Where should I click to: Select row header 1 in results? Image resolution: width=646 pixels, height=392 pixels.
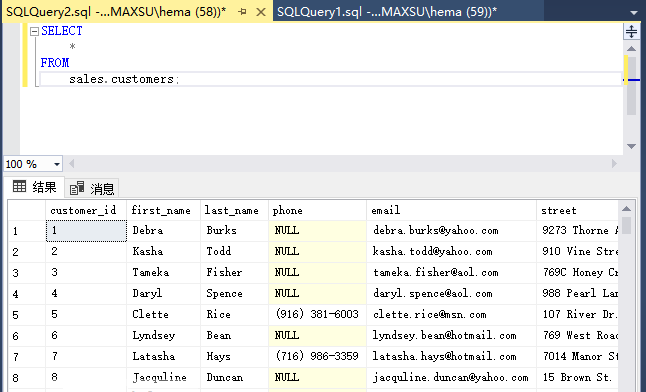(27, 231)
